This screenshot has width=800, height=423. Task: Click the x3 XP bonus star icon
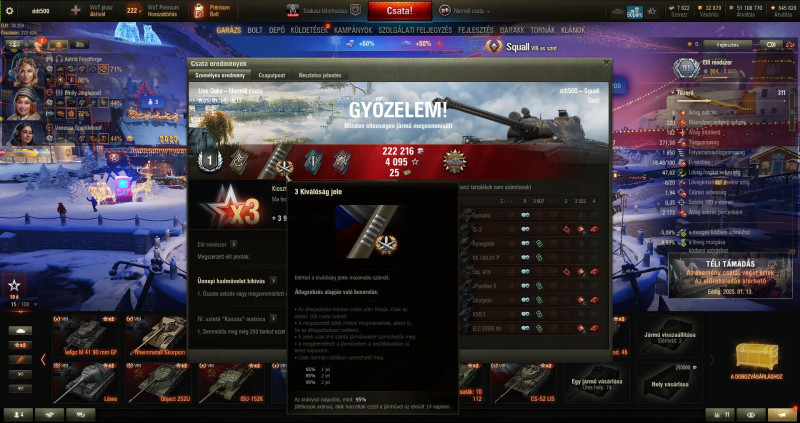coord(230,208)
